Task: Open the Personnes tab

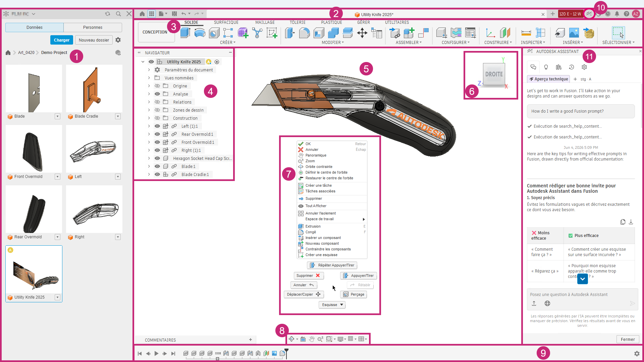Action: tap(93, 27)
